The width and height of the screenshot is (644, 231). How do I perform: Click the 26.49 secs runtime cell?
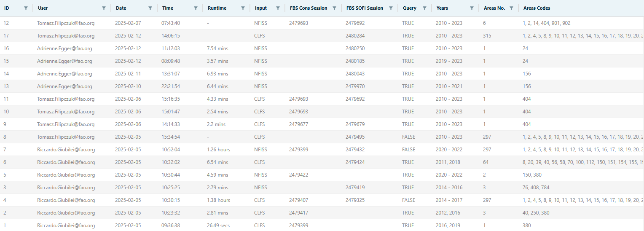tap(218, 226)
